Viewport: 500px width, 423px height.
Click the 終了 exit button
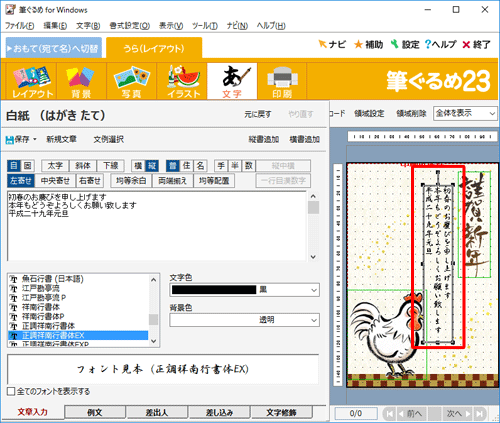pos(476,44)
